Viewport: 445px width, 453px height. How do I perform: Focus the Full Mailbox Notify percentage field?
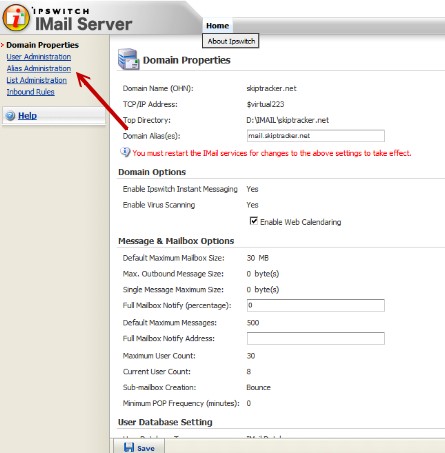tap(316, 305)
